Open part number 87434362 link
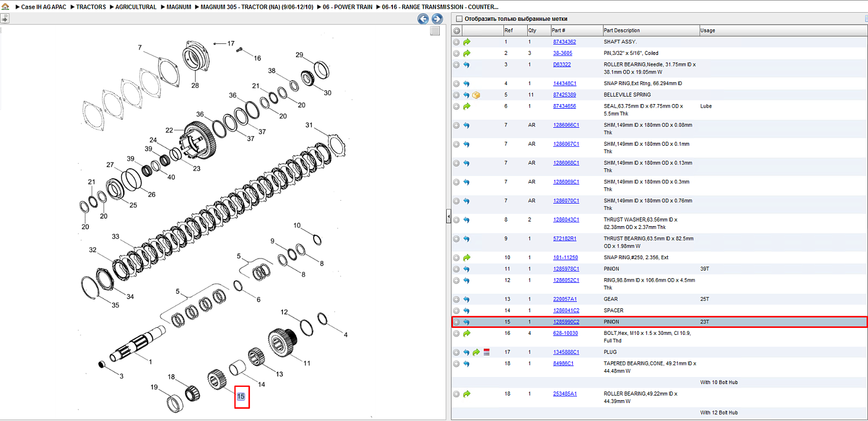Image resolution: width=868 pixels, height=421 pixels. coord(565,42)
